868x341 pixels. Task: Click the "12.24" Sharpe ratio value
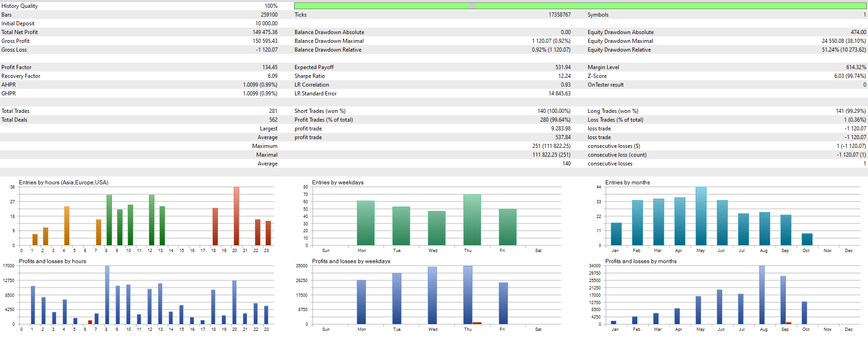pyautogui.click(x=564, y=76)
